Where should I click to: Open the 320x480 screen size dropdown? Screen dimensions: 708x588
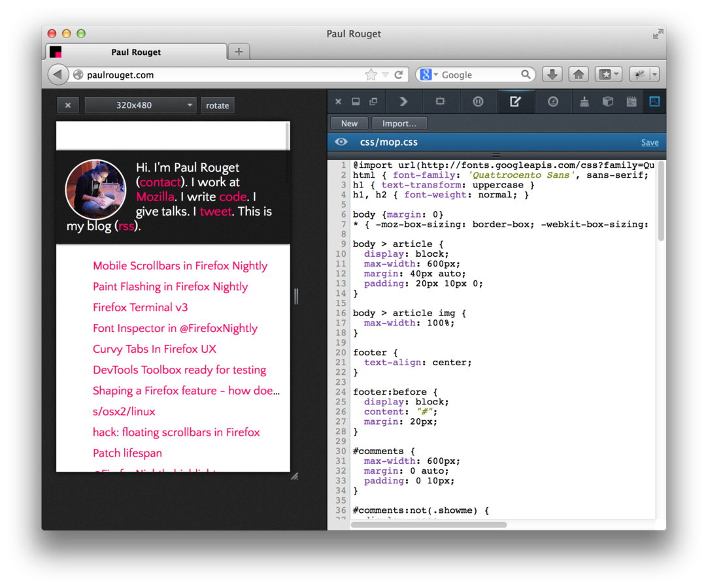[x=141, y=105]
